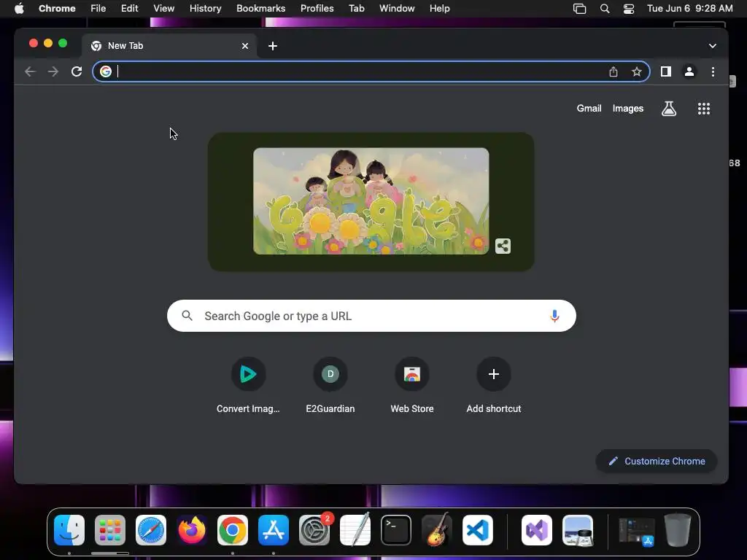Click the Search Google or type a URL box
The height and width of the screenshot is (560, 747).
pos(371,316)
